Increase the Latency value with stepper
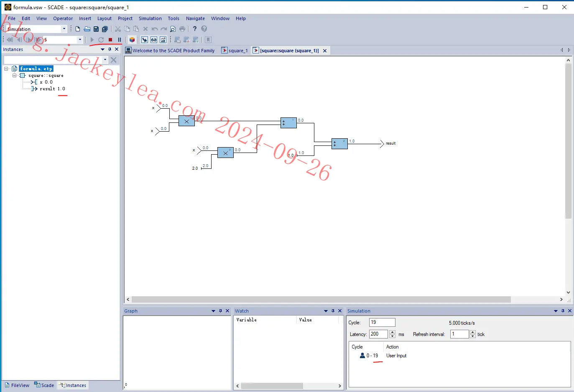 pyautogui.click(x=392, y=332)
